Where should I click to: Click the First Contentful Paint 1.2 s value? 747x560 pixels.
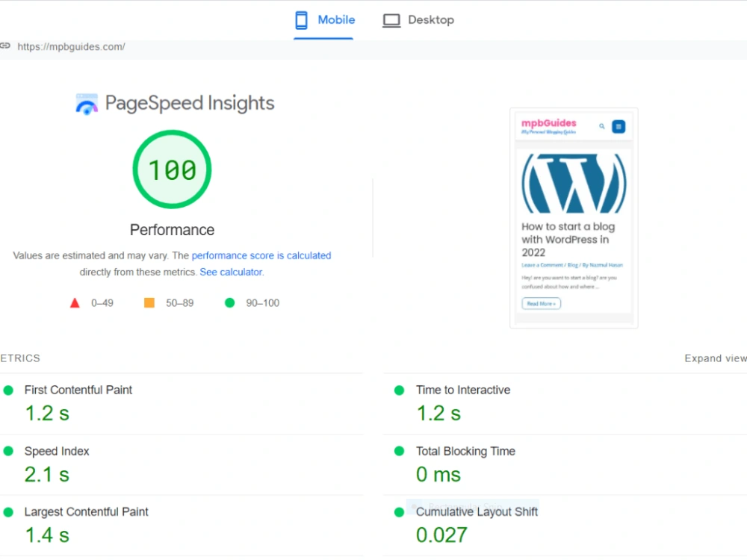[x=47, y=414]
